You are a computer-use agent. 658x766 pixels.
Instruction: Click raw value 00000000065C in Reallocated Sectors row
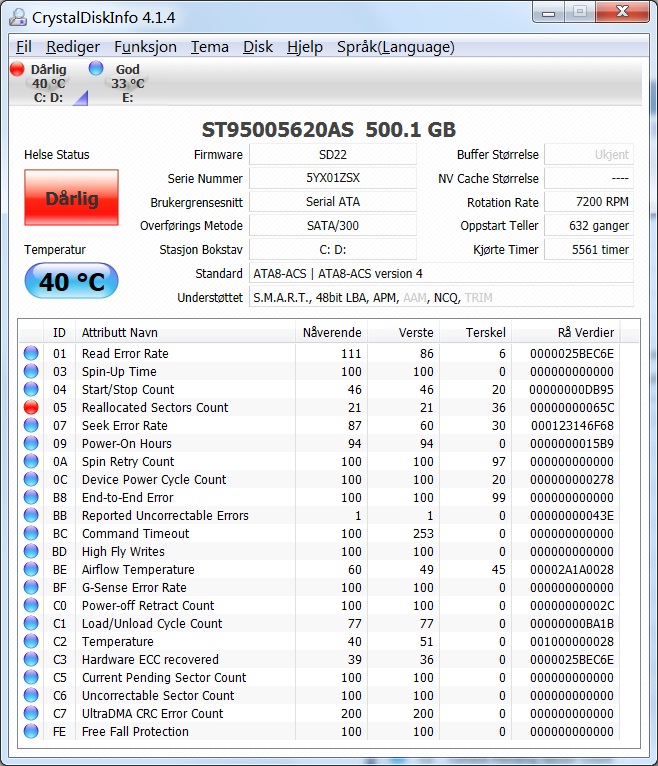[572, 407]
